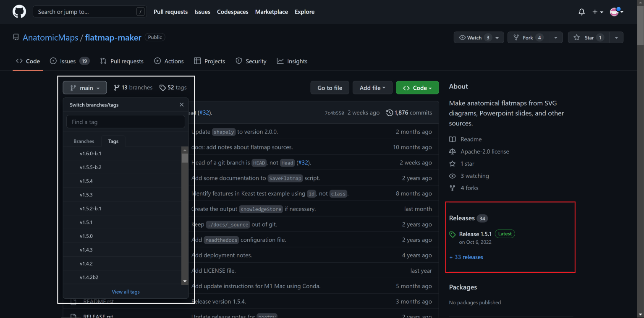Open the user avatar menu
The height and width of the screenshot is (318, 644).
coord(616,12)
